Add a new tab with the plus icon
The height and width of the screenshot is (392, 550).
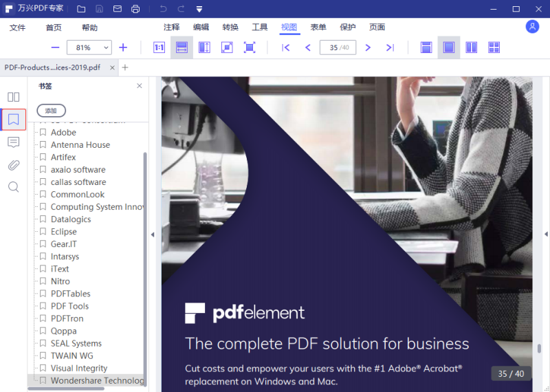125,67
